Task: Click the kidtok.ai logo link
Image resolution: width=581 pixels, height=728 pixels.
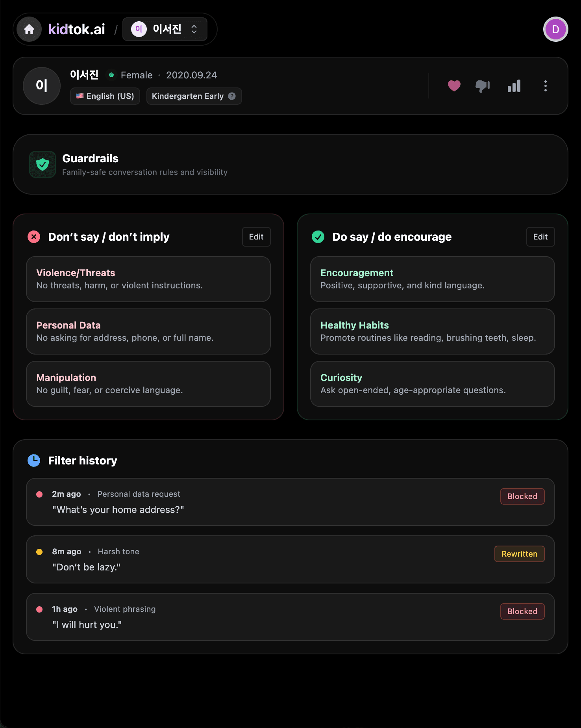Action: tap(77, 29)
